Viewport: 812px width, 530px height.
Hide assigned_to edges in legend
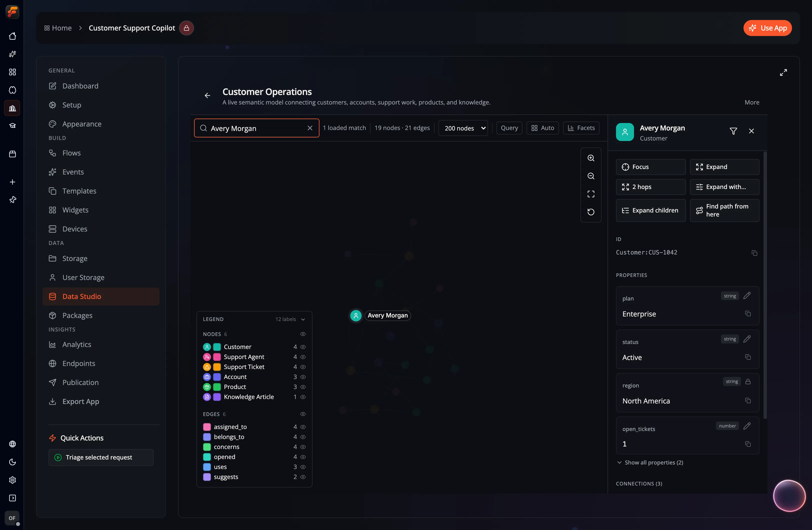pyautogui.click(x=302, y=427)
